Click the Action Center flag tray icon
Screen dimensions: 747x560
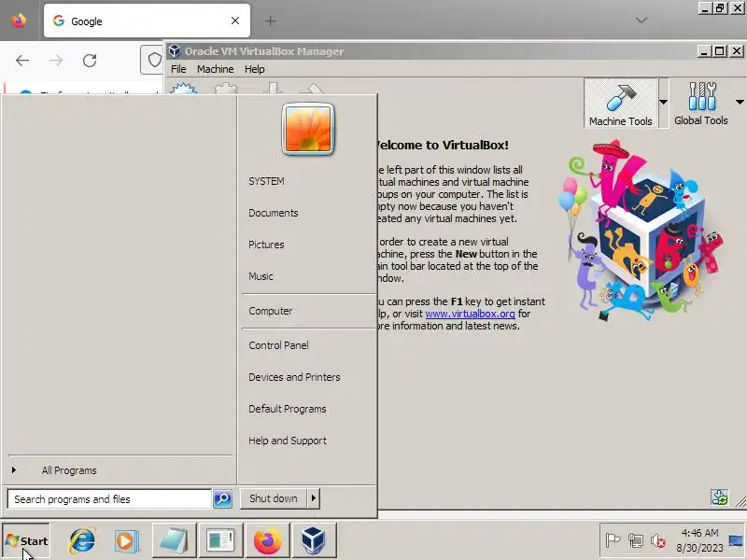click(613, 540)
